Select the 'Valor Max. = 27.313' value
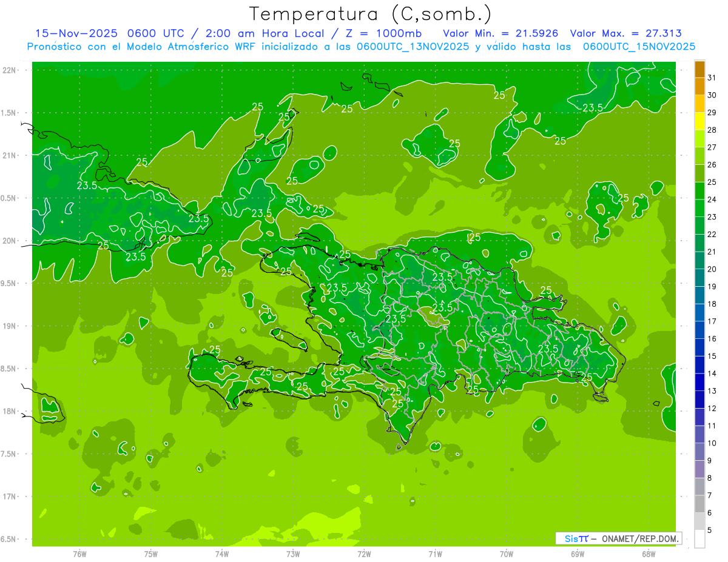The height and width of the screenshot is (562, 728). [625, 33]
